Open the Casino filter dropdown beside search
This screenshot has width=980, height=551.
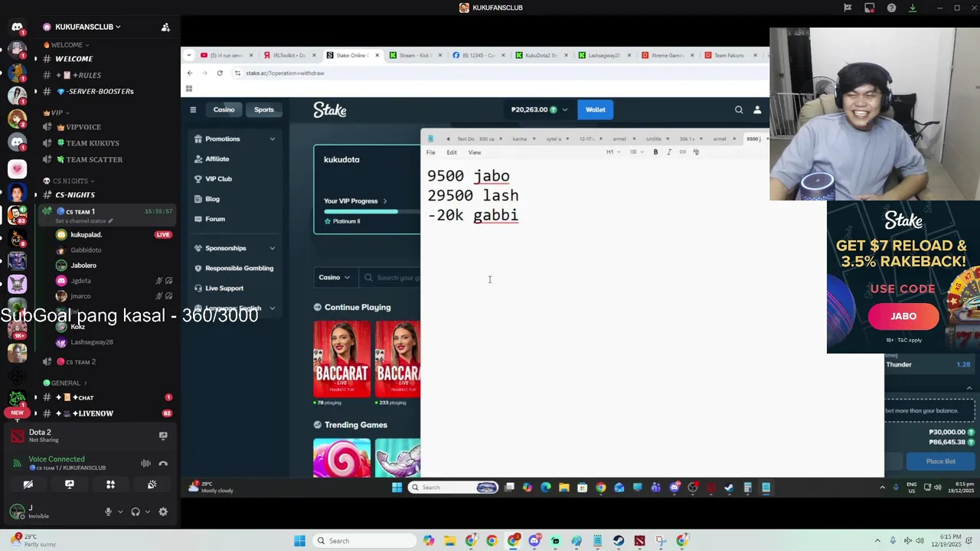[x=335, y=277]
